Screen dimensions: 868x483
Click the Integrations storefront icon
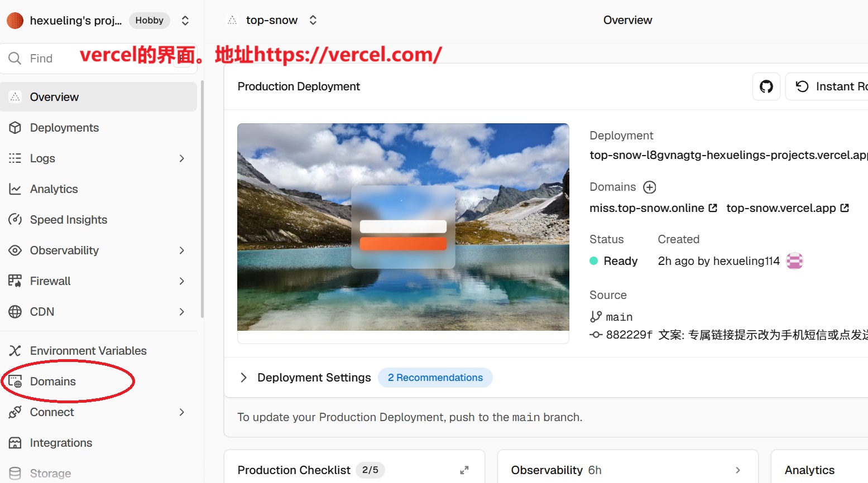[15, 443]
